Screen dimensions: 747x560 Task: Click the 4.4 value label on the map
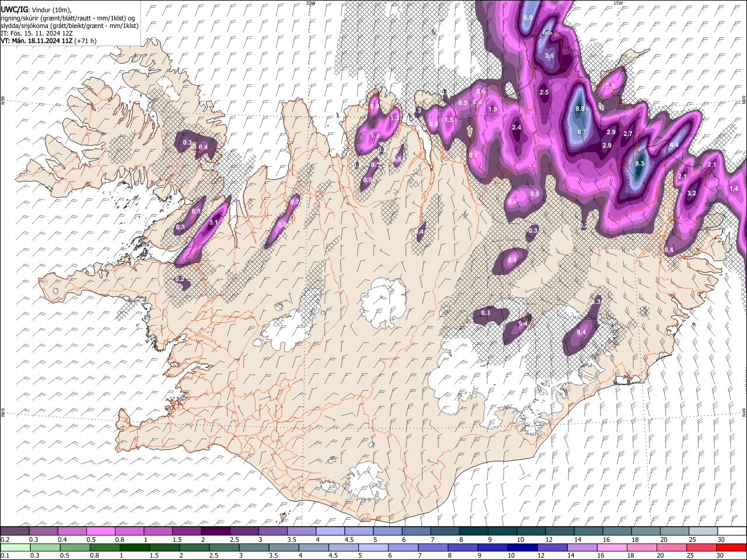tap(674, 145)
